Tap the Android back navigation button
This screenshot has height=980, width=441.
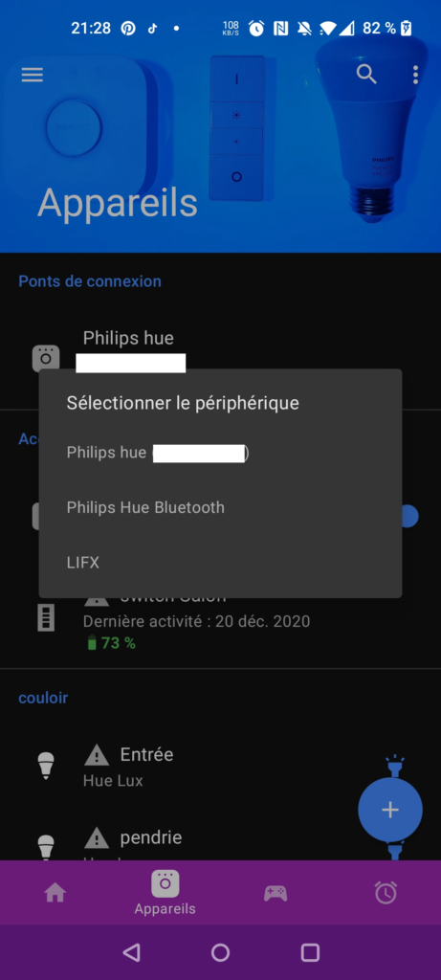(x=131, y=952)
